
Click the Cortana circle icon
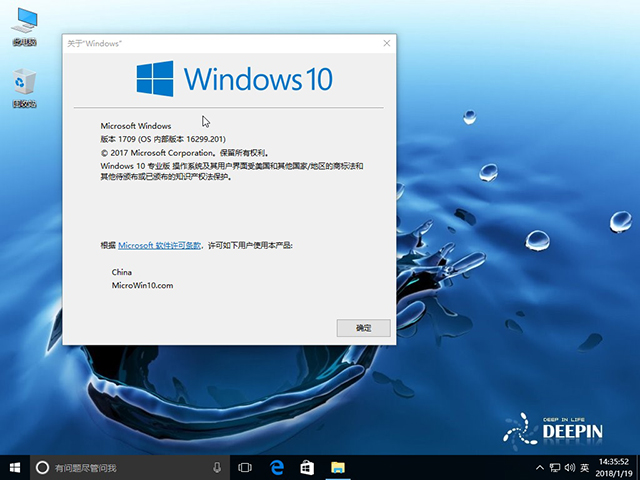[42, 467]
